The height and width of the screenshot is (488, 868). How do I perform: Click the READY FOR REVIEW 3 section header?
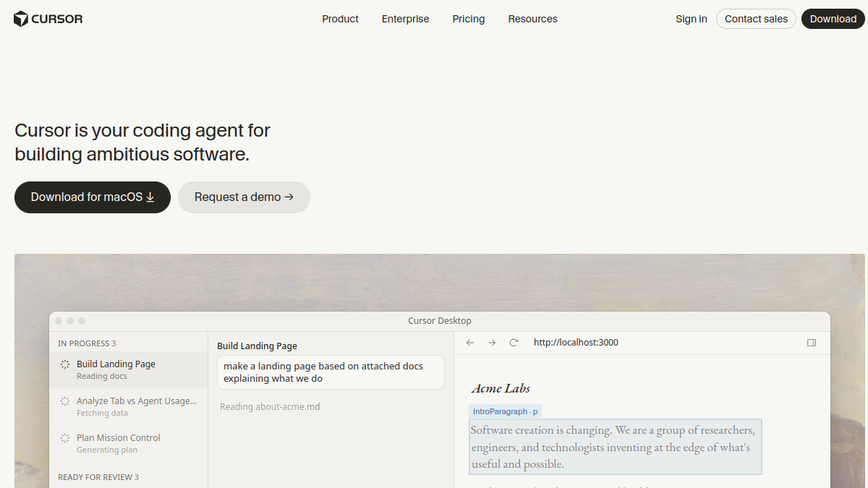point(98,477)
